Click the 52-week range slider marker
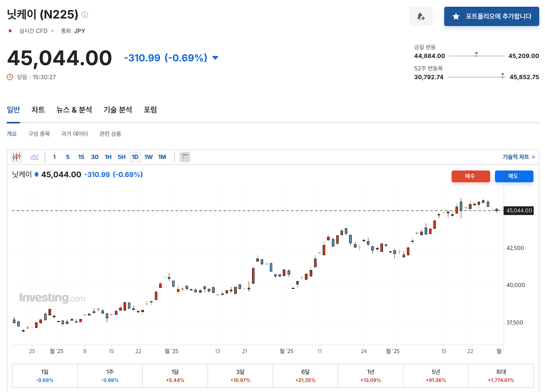The width and height of the screenshot is (545, 392). [502, 75]
